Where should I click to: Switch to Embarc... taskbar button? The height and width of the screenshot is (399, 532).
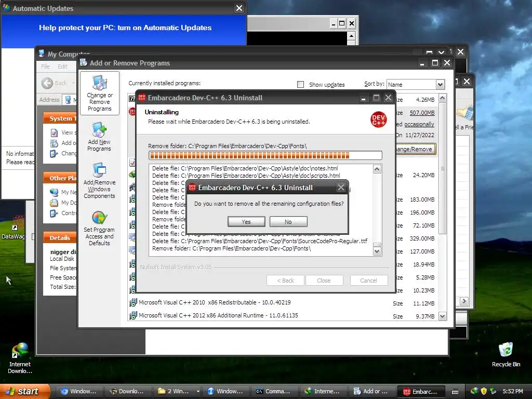click(421, 392)
